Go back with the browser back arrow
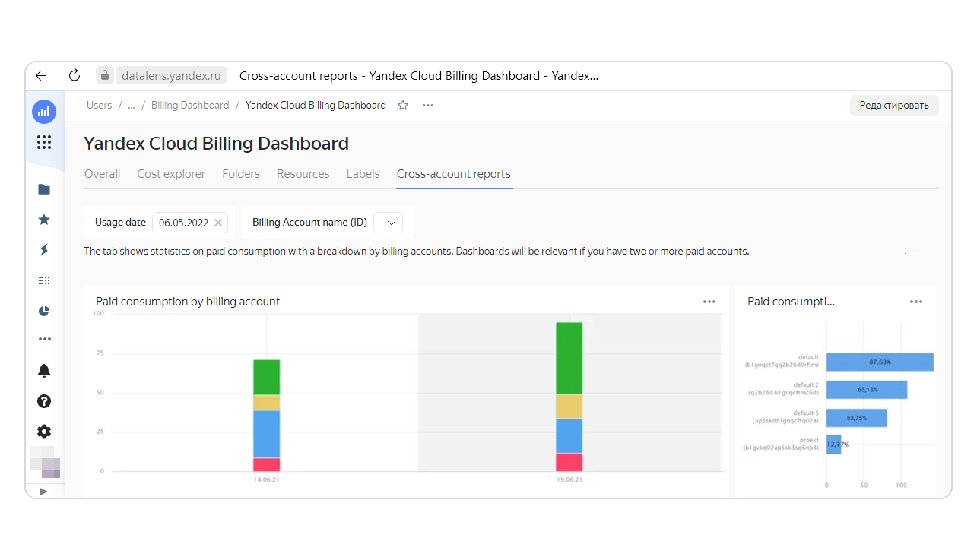Viewport: 977px width, 560px height. point(41,75)
